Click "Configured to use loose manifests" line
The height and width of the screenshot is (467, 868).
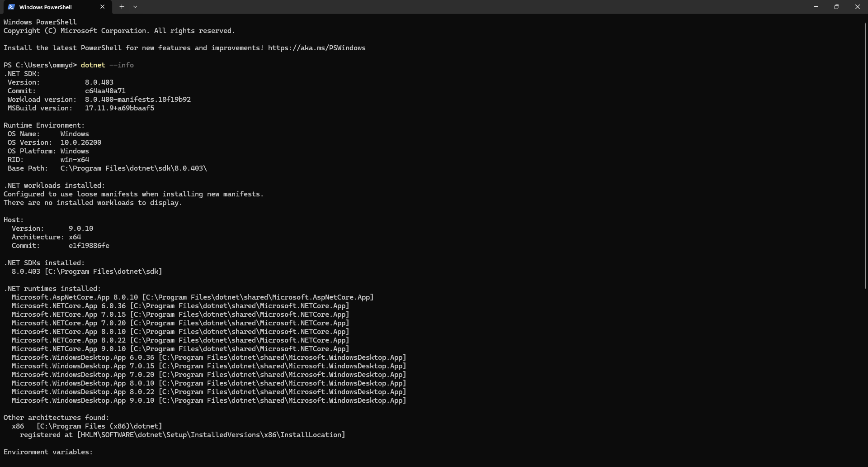[133, 194]
